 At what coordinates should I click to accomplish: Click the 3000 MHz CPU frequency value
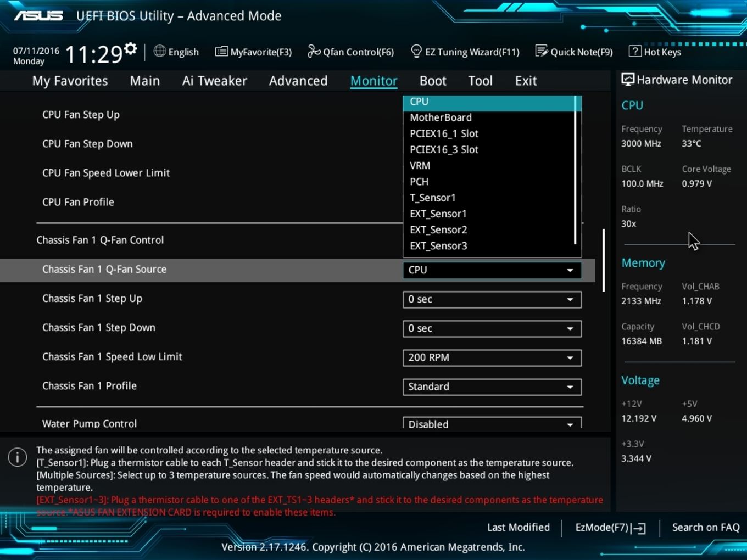pos(641,143)
